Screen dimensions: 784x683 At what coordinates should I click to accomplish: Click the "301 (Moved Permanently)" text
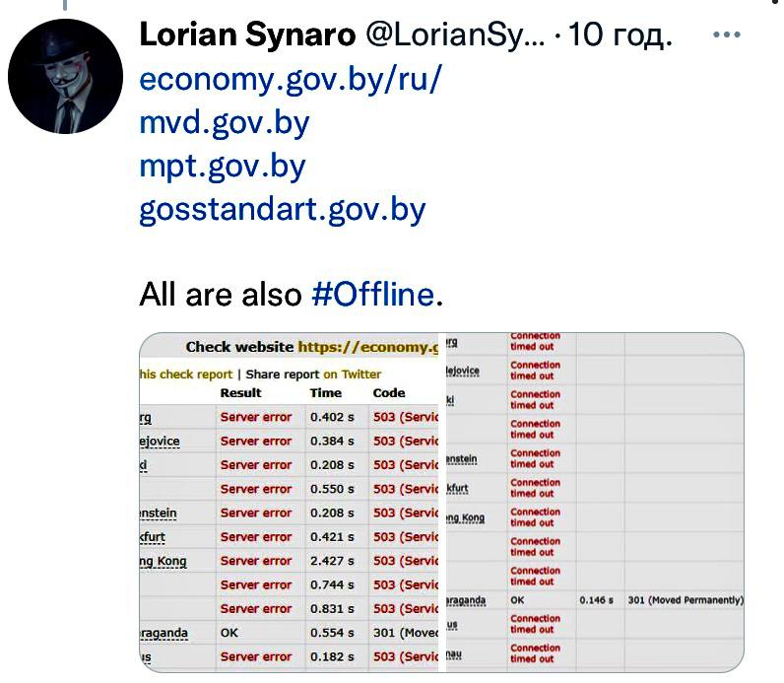pos(685,599)
